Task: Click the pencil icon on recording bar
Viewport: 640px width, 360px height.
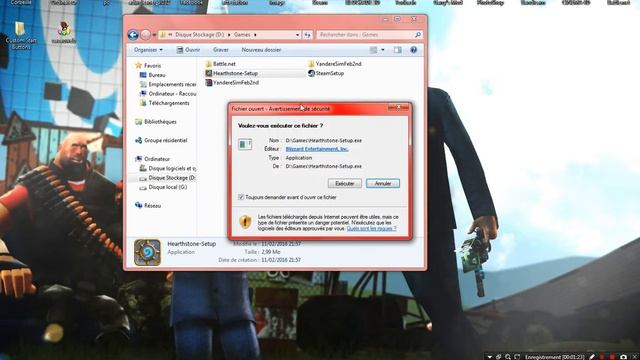Action: click(592, 357)
